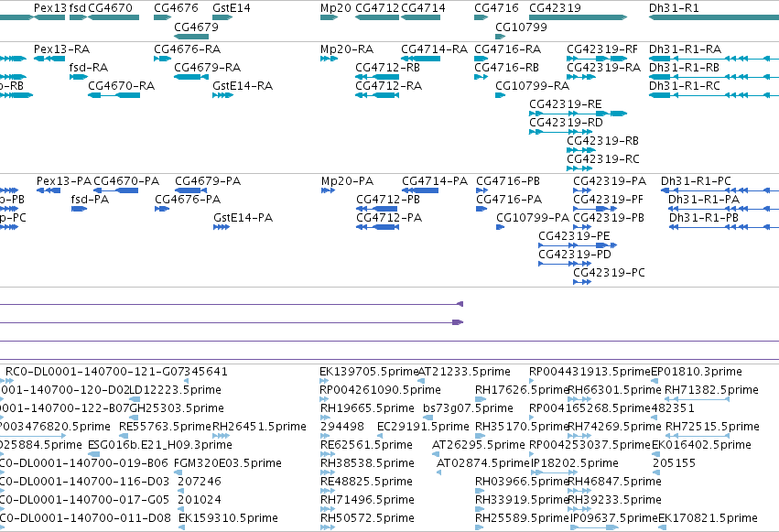The height and width of the screenshot is (532, 779).
Task: Click EST EK170821.5prime
Action: 708,518
